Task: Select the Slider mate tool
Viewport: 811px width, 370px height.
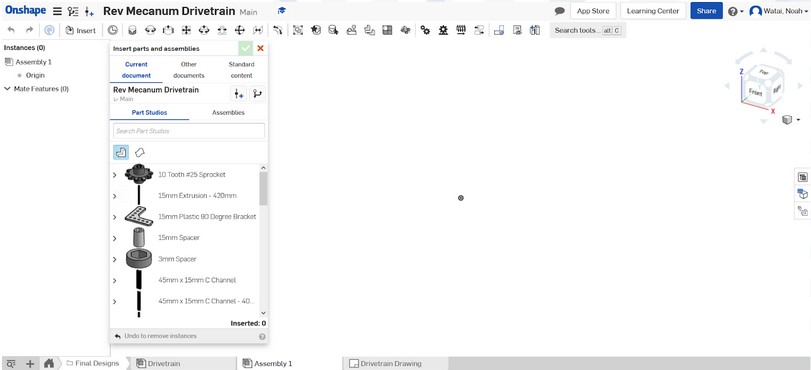Action: [168, 31]
